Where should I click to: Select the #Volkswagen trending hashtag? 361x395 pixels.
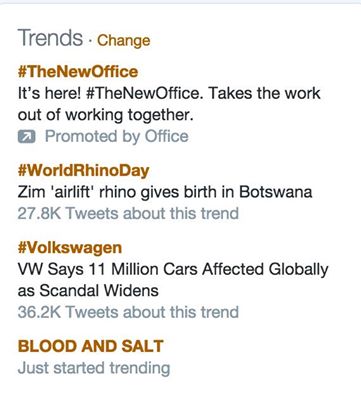[x=70, y=248]
